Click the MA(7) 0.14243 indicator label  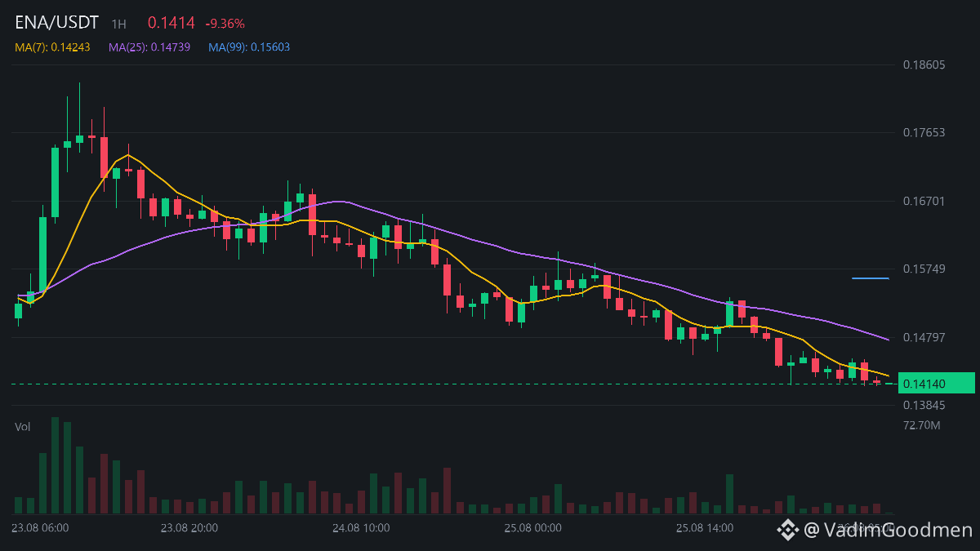click(x=52, y=47)
